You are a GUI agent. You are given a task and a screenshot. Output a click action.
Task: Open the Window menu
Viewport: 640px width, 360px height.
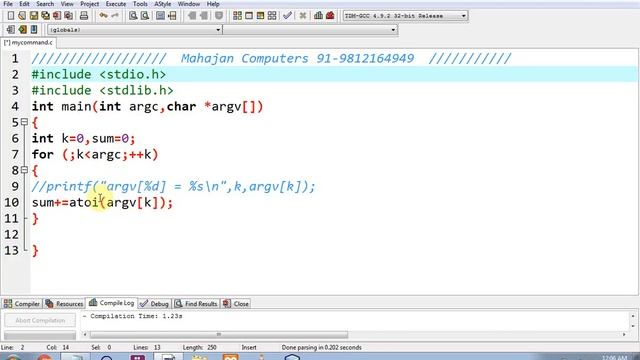point(189,4)
